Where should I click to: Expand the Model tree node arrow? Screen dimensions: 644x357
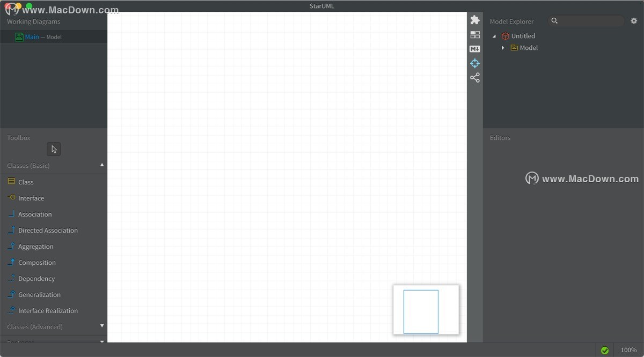pos(503,48)
